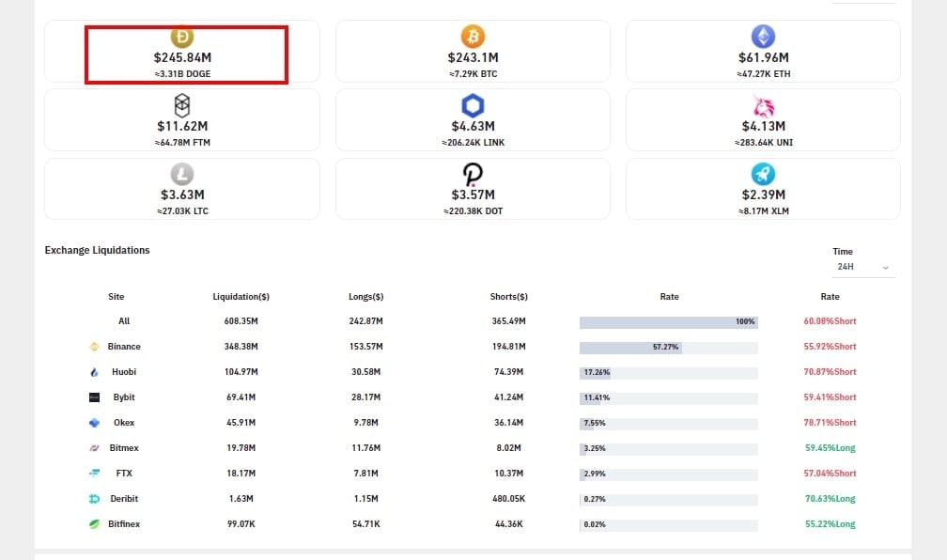Click Binance 57.27% rate bar
Viewport: 947px width, 560px height.
(630, 347)
